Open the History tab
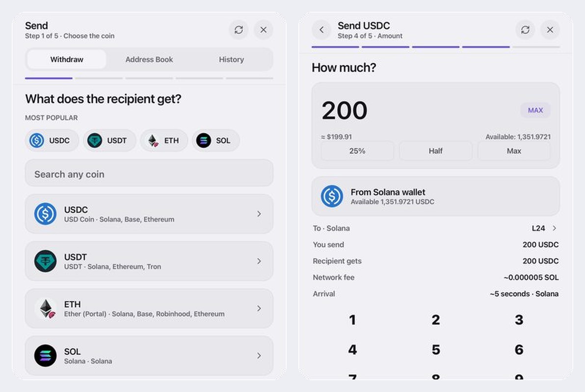The height and width of the screenshot is (392, 585). click(x=231, y=59)
